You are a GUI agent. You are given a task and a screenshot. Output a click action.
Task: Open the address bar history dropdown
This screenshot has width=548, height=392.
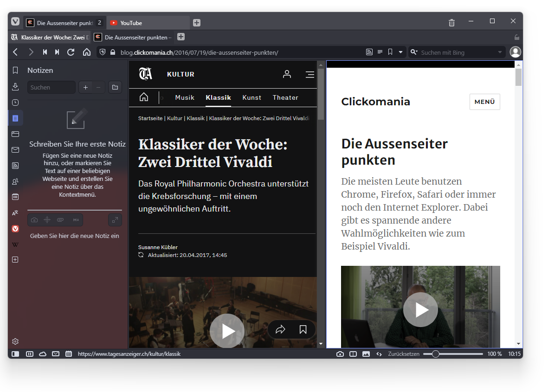pyautogui.click(x=401, y=52)
